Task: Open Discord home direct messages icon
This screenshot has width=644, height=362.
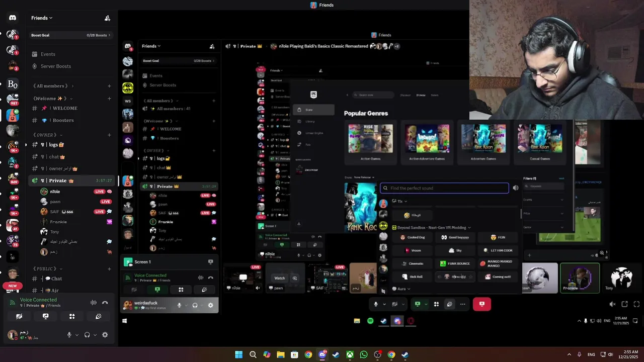Action: 13,18
